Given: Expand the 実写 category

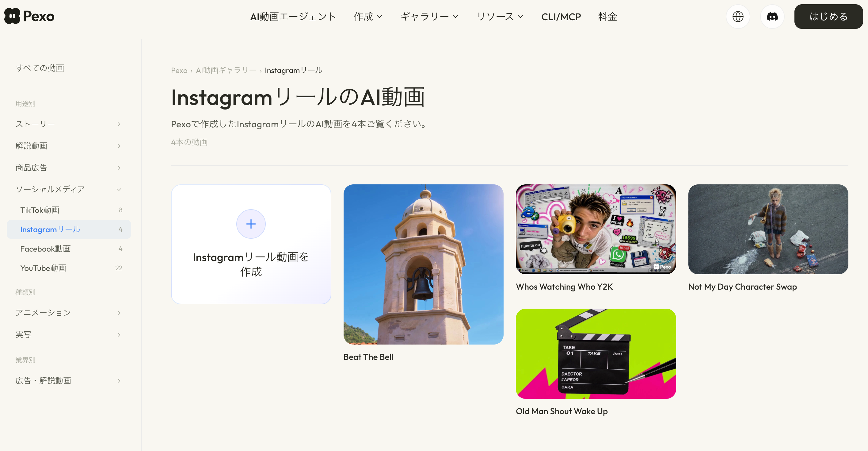Looking at the screenshot, I should [68, 335].
